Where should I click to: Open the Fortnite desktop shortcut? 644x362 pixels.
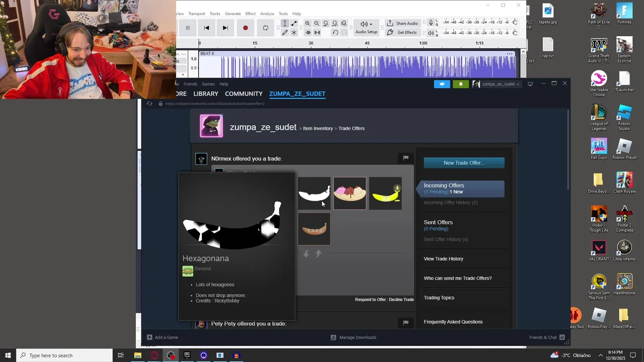pyautogui.click(x=624, y=14)
